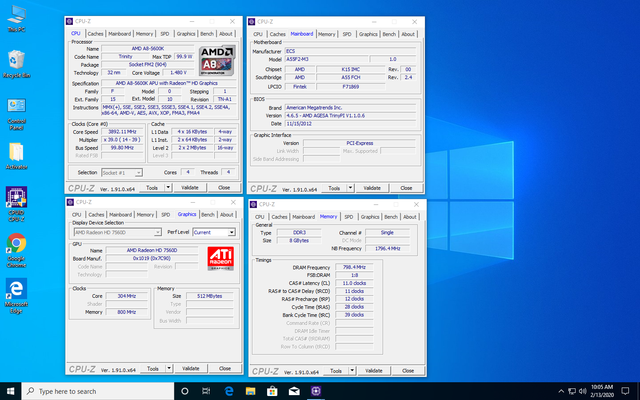Click the Core Voltage value 1.480 V
Image resolution: width=640 pixels, height=400 pixels.
[x=178, y=73]
